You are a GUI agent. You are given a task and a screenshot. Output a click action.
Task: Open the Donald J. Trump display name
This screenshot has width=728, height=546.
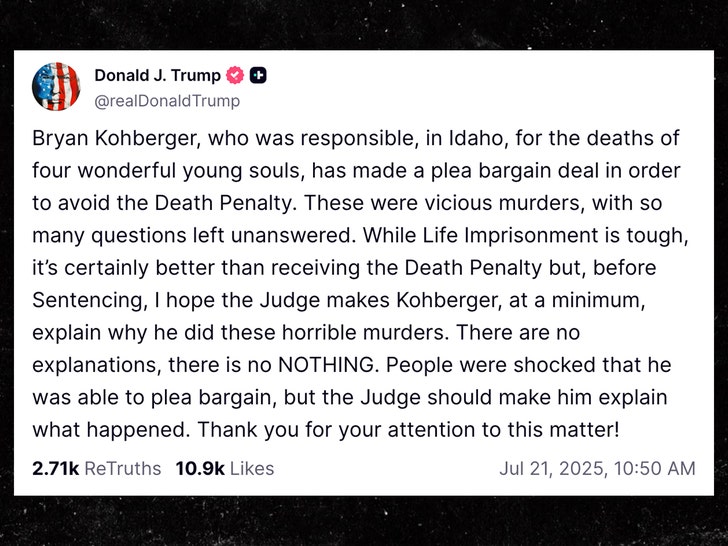point(159,76)
